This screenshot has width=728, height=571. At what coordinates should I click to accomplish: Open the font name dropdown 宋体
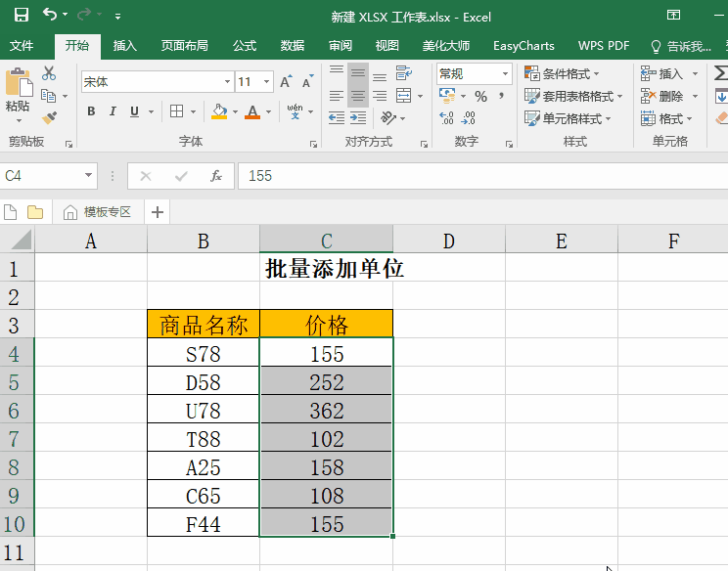point(227,82)
